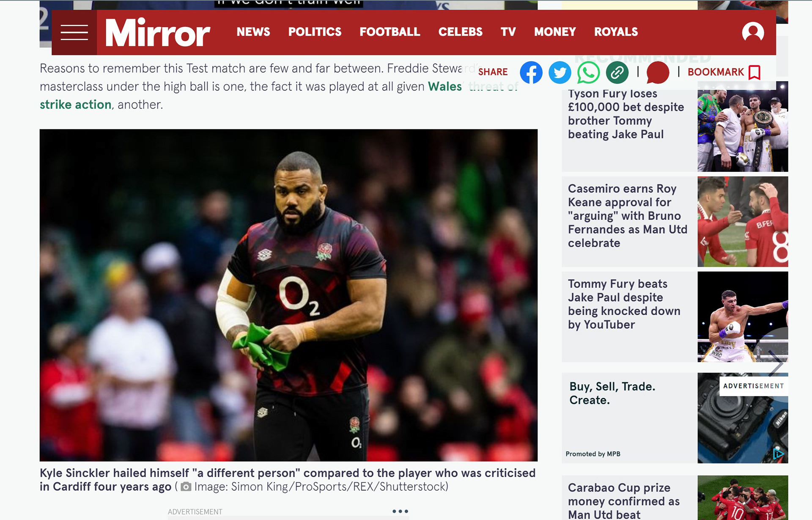Share article via WhatsApp icon
The height and width of the screenshot is (520, 812).
pos(588,72)
